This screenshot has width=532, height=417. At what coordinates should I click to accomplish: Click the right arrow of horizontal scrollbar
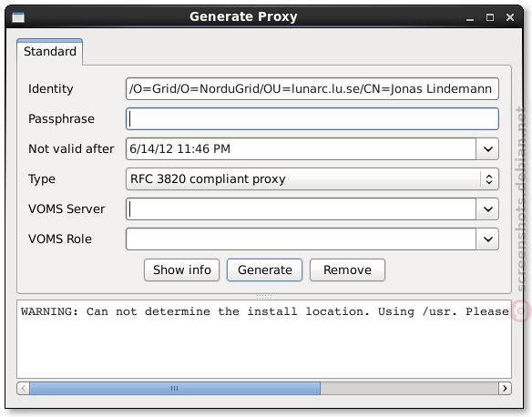click(505, 388)
